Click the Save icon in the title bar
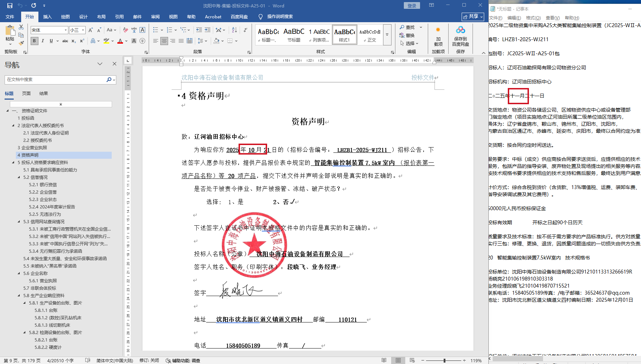Image resolution: width=641 pixels, height=364 pixels. coord(10,6)
